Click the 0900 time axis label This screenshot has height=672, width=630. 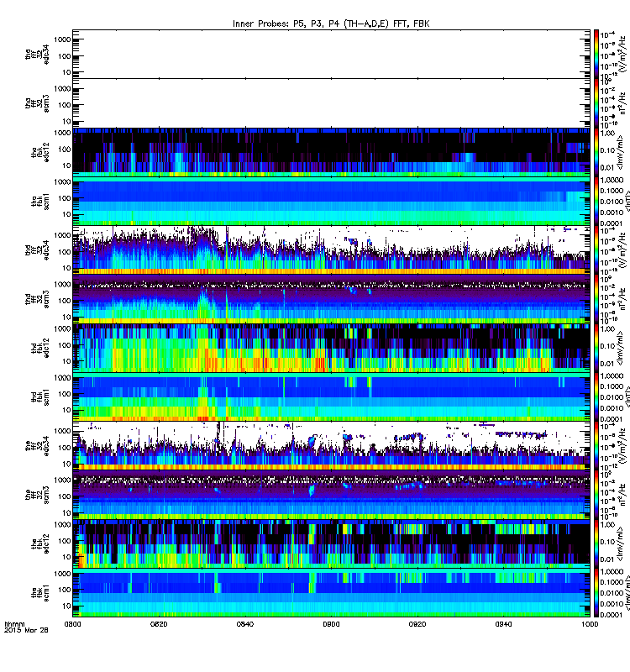(x=331, y=624)
